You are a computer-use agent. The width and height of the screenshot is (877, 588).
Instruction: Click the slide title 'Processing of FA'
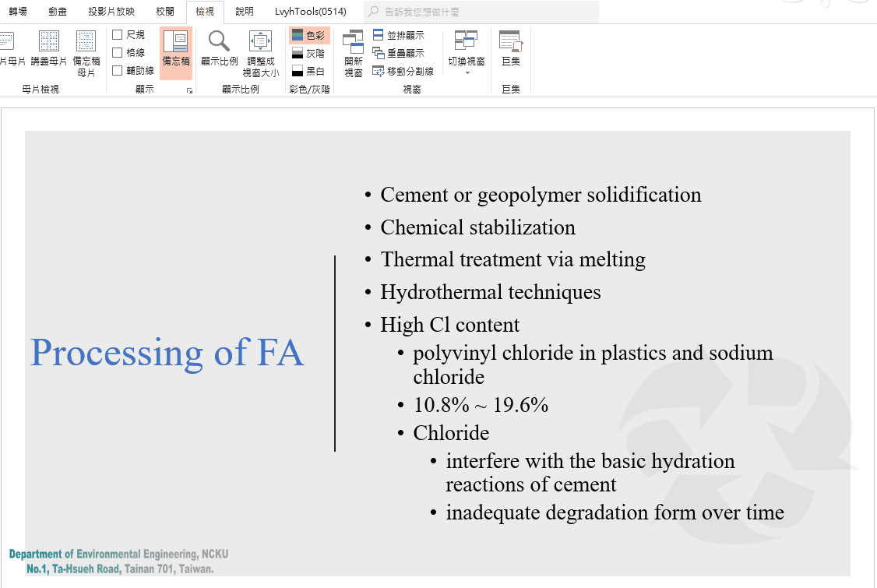tap(167, 353)
